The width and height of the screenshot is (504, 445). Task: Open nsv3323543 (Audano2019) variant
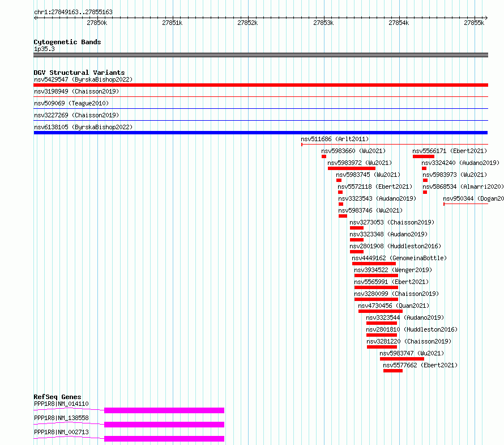pos(377,198)
